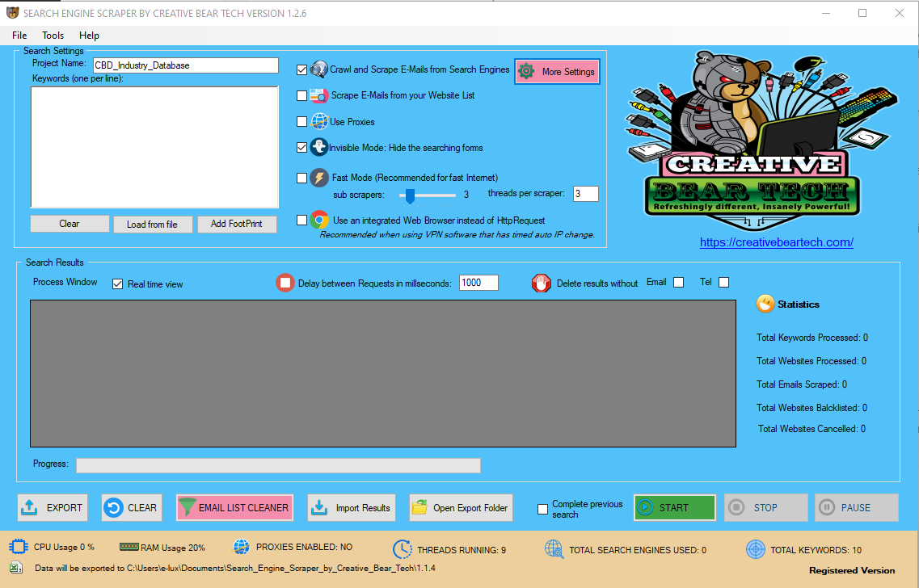Image resolution: width=919 pixels, height=588 pixels.
Task: Check Complete previous search box
Action: click(x=542, y=509)
